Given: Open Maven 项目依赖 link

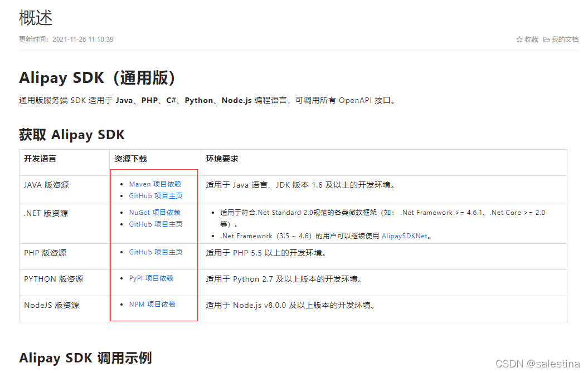Looking at the screenshot, I should (x=155, y=184).
